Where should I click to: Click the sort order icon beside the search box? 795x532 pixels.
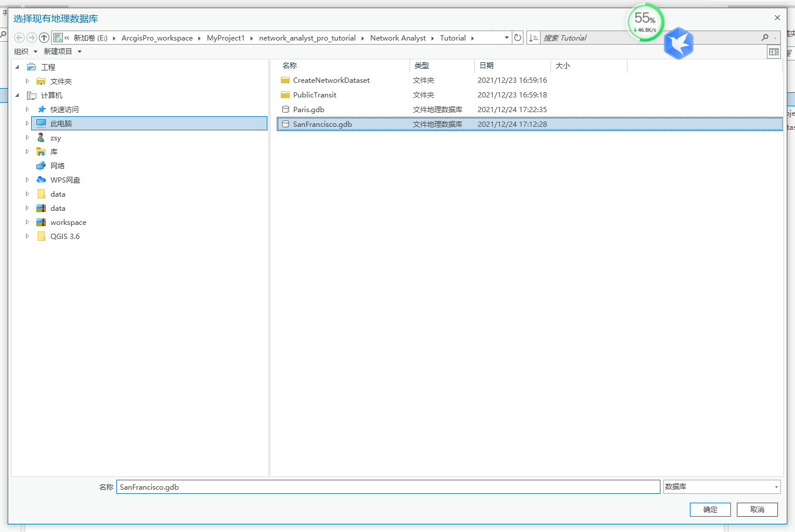534,38
